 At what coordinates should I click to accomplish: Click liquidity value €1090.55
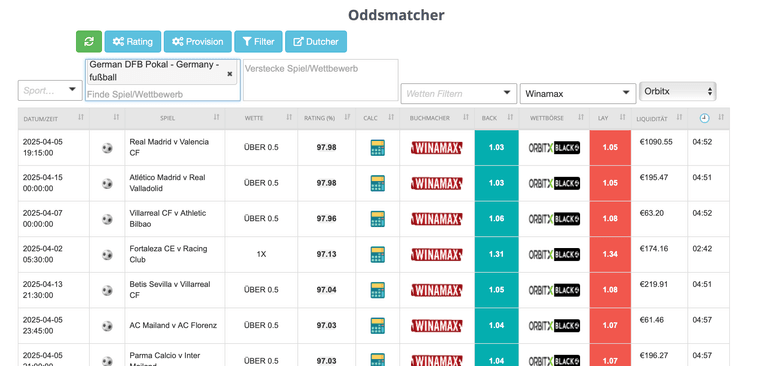point(656,142)
